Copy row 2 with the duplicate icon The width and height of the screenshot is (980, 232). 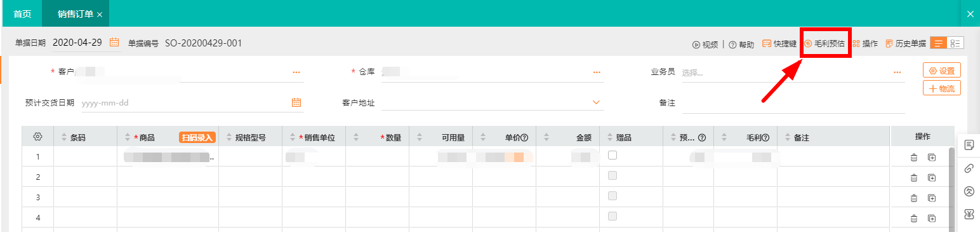[932, 177]
